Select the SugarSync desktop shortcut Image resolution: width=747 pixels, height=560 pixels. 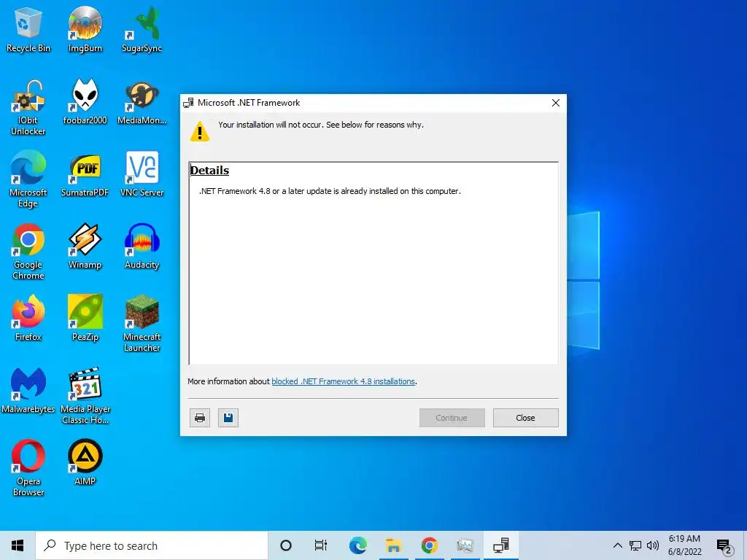pos(142,28)
